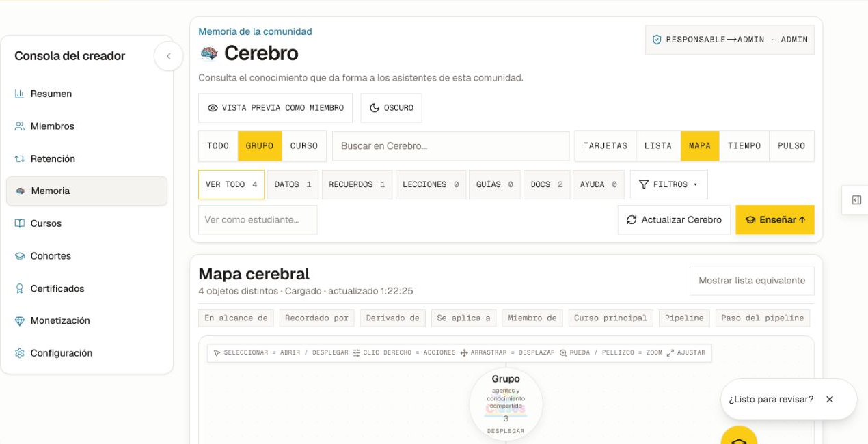
Task: Click the Buscar en Cerebro search field
Action: pyautogui.click(x=451, y=146)
